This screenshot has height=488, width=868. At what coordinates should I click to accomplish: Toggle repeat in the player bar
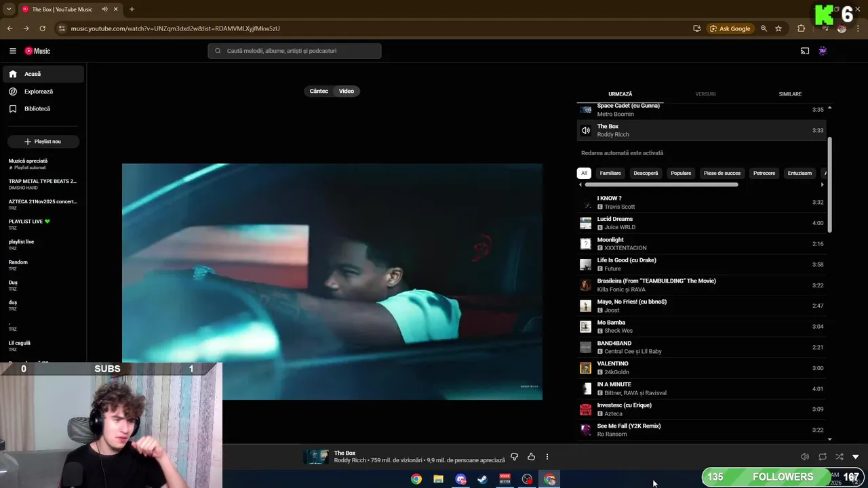(823, 457)
